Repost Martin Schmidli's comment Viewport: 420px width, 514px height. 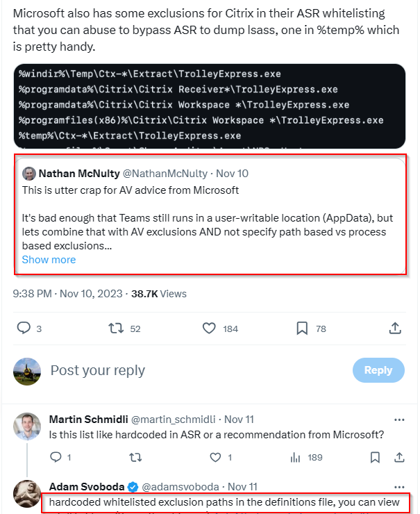[135, 457]
